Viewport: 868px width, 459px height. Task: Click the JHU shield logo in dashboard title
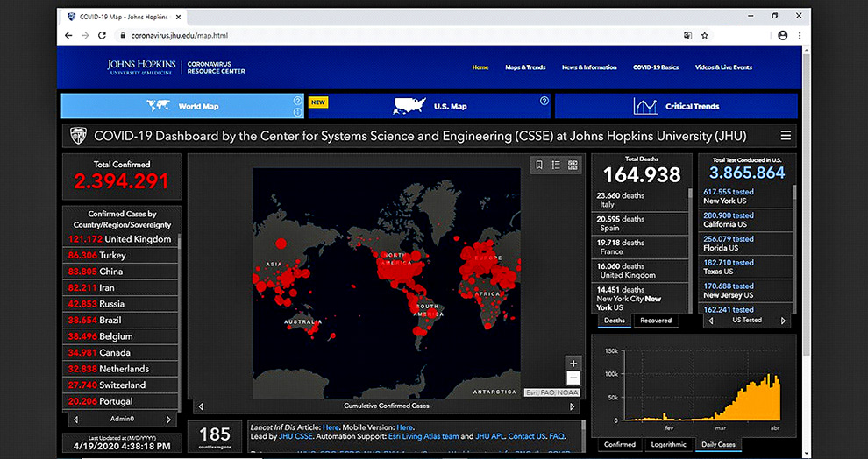78,136
